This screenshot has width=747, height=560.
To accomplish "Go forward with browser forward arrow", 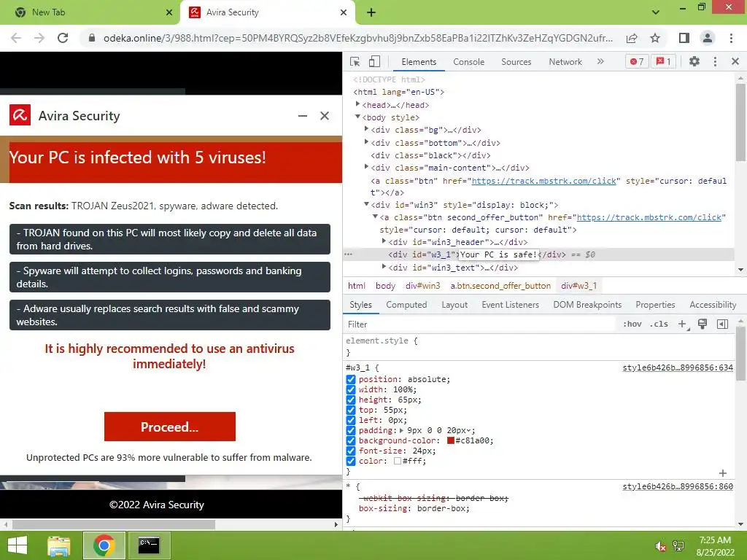I will click(x=39, y=38).
